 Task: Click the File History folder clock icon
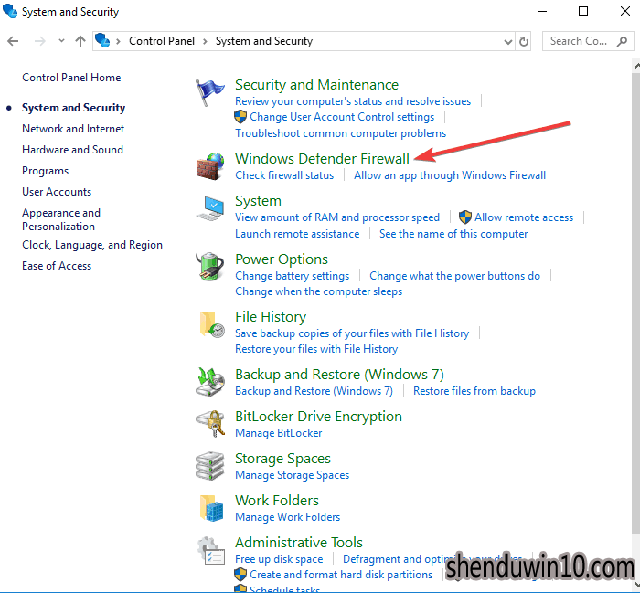(x=211, y=324)
